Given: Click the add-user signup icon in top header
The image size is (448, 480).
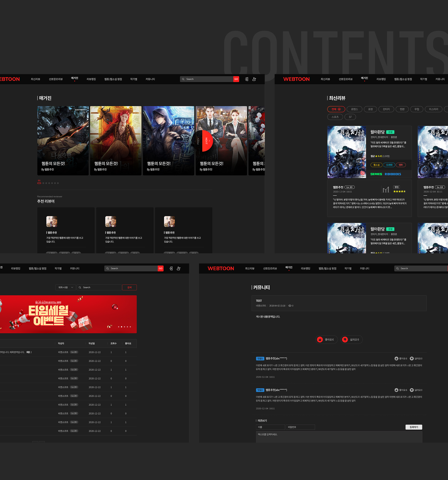Looking at the screenshot, I should [x=254, y=79].
